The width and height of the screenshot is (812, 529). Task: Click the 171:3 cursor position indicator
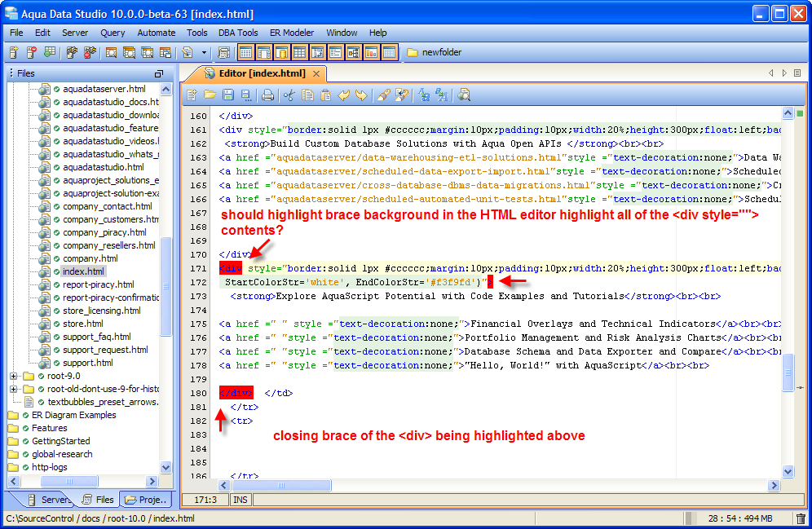[x=205, y=500]
